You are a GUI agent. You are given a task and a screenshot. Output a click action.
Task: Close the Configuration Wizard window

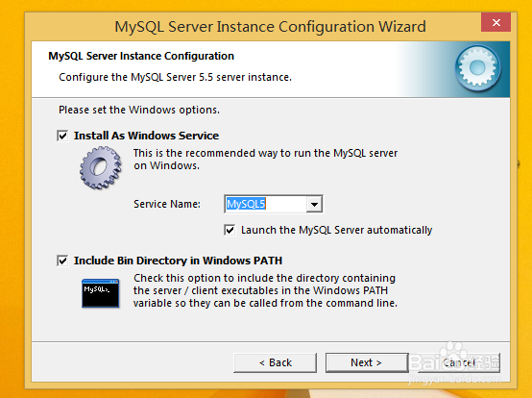(496, 22)
